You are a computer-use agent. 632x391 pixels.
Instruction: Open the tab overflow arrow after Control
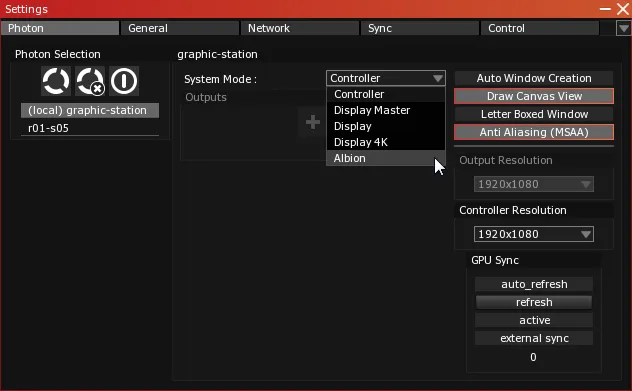coord(624,28)
